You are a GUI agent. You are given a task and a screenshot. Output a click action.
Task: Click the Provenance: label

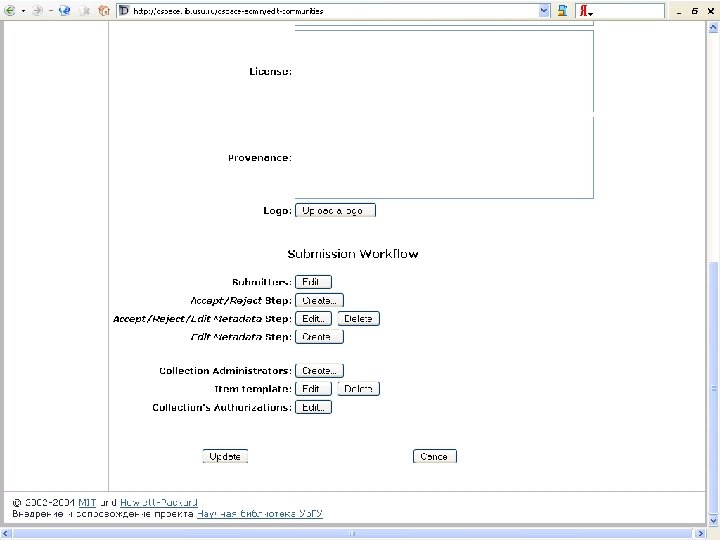tap(260, 158)
